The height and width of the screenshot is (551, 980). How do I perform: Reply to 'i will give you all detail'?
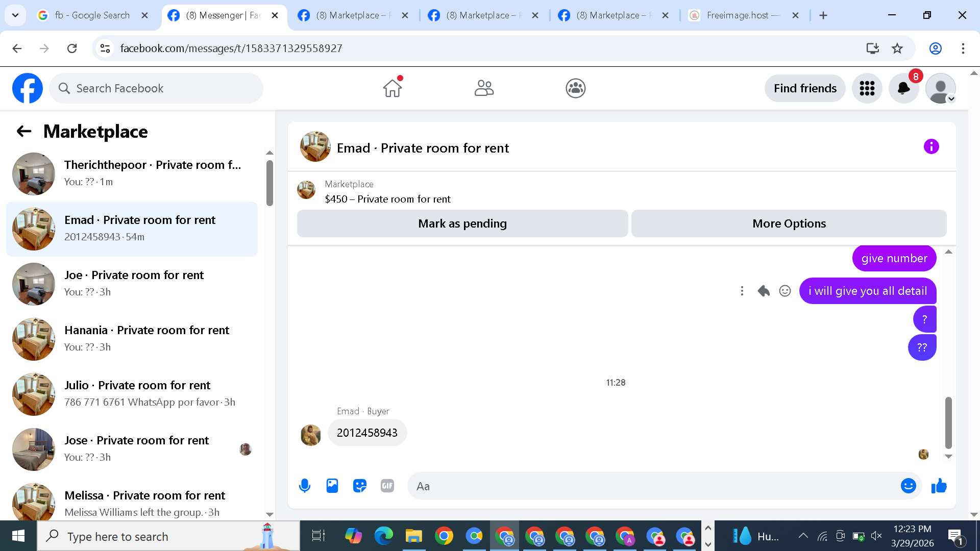point(764,291)
